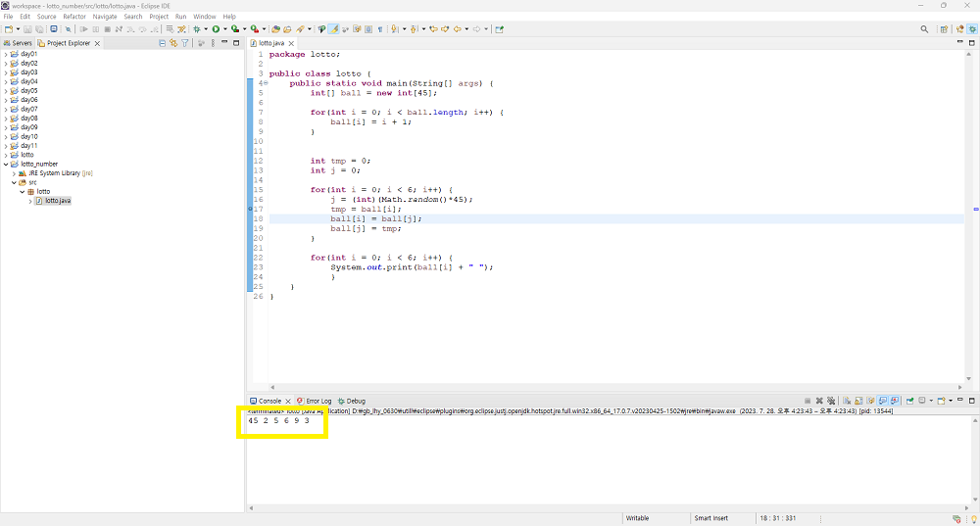This screenshot has height=526, width=980.
Task: Click the New file wizard icon
Action: [8, 28]
